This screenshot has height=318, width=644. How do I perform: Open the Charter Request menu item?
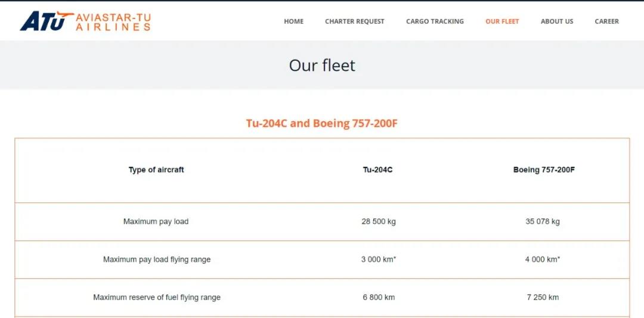355,21
